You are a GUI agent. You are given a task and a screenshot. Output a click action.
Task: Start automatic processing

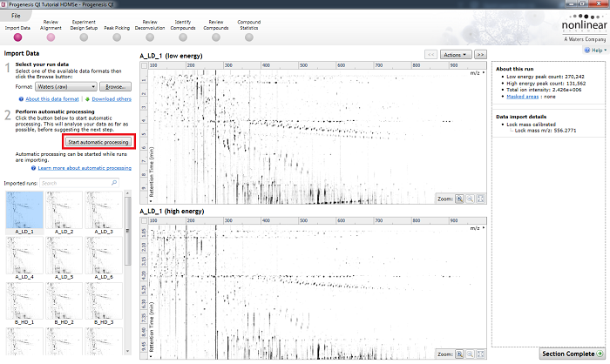[98, 142]
